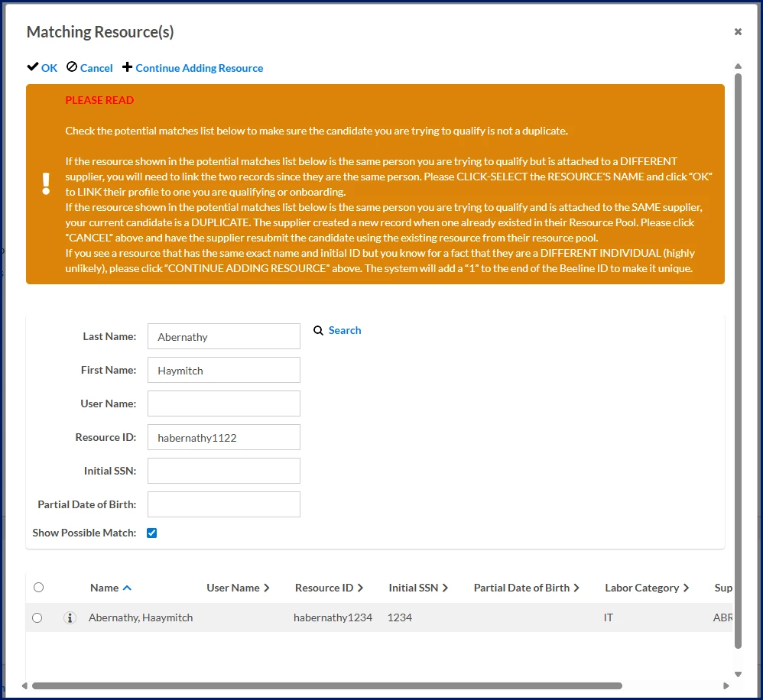Click resource ID habernathy1234 cell
The height and width of the screenshot is (700, 763).
[333, 617]
